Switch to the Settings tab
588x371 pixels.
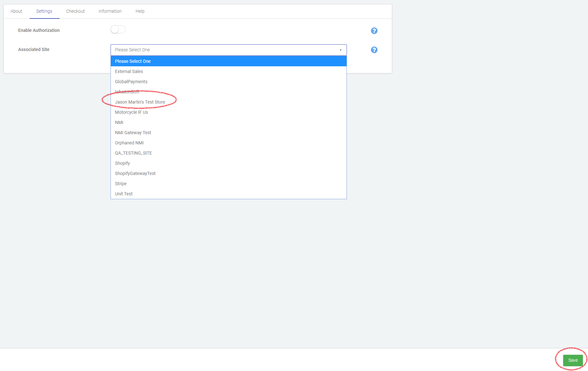click(44, 11)
